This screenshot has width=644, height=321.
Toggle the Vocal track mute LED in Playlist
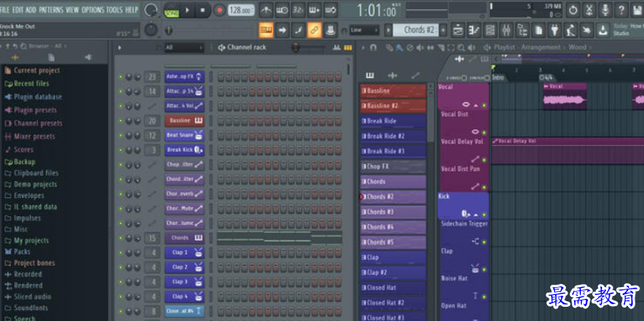pyautogui.click(x=484, y=106)
